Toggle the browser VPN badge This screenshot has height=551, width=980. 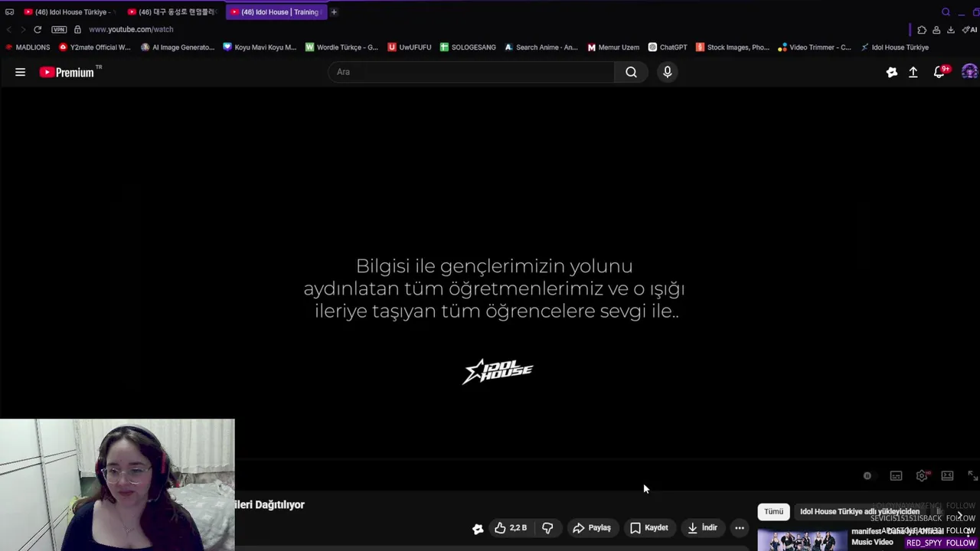pyautogui.click(x=59, y=29)
